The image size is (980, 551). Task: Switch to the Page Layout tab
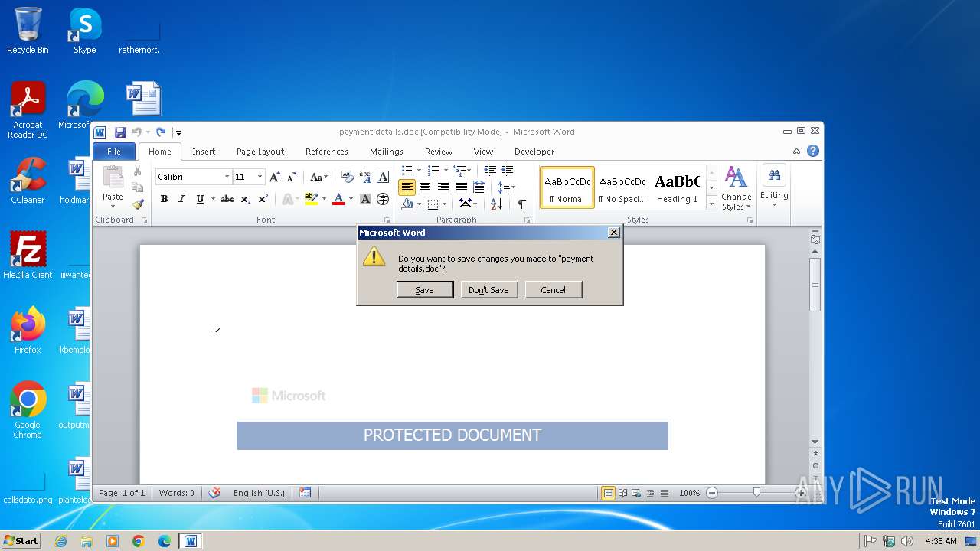(x=260, y=152)
